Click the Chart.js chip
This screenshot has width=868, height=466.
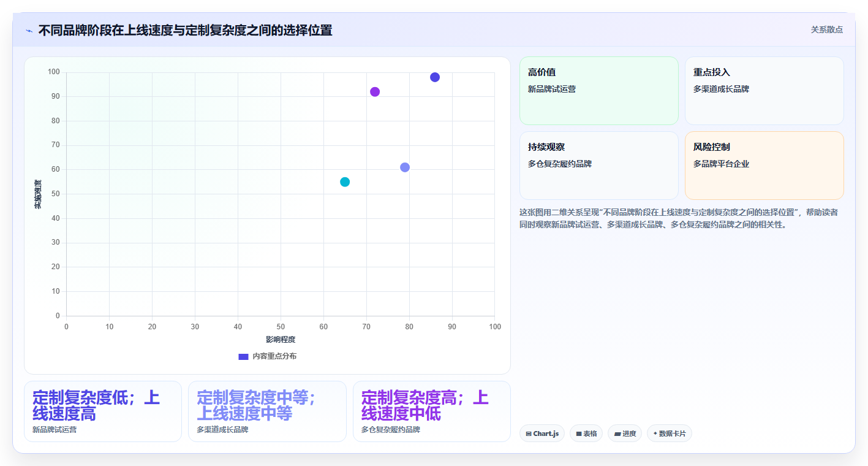tap(542, 434)
